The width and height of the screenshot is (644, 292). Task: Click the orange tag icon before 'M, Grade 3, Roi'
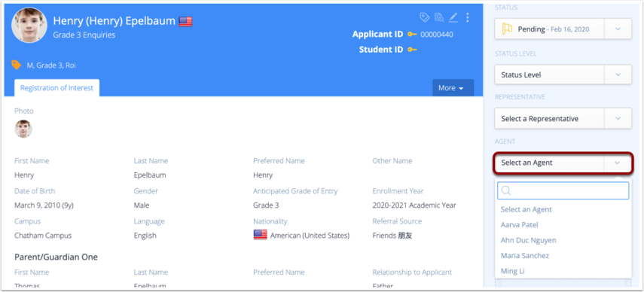pos(16,65)
